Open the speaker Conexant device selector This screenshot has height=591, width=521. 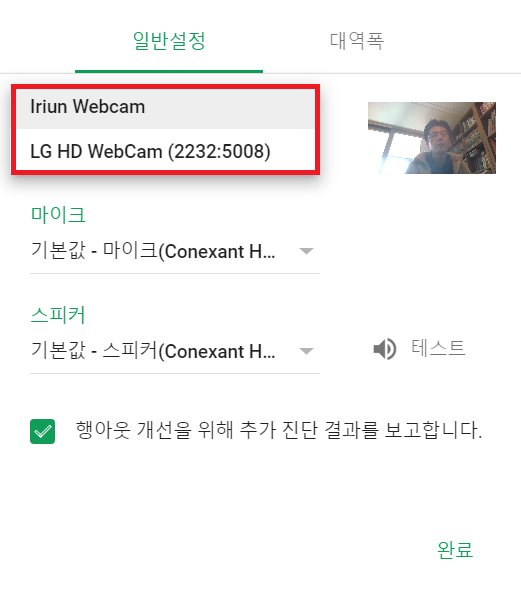[175, 351]
